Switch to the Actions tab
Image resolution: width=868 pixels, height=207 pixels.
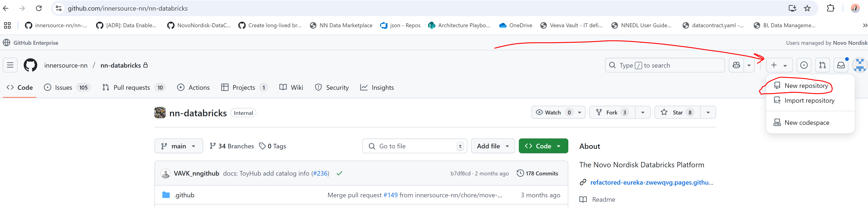[x=194, y=87]
